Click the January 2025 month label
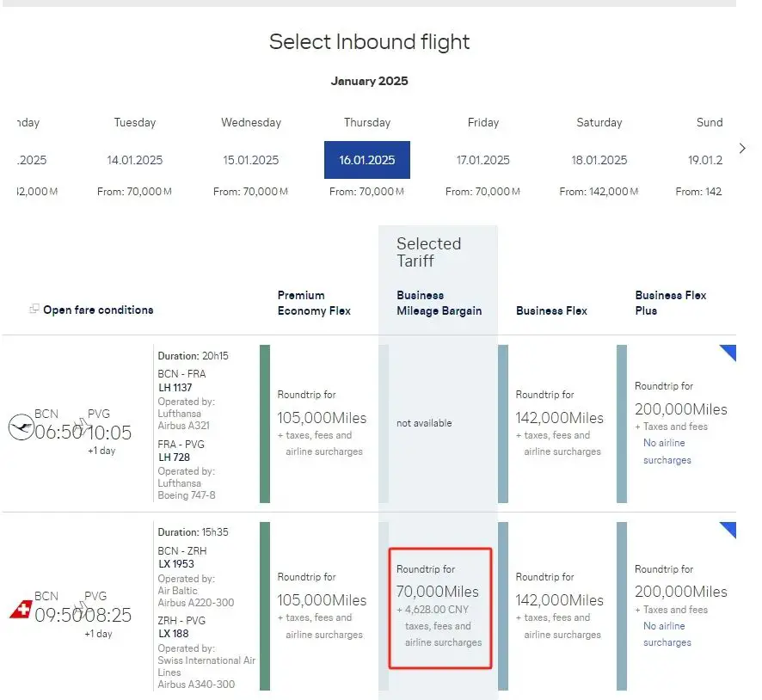 pyautogui.click(x=369, y=81)
